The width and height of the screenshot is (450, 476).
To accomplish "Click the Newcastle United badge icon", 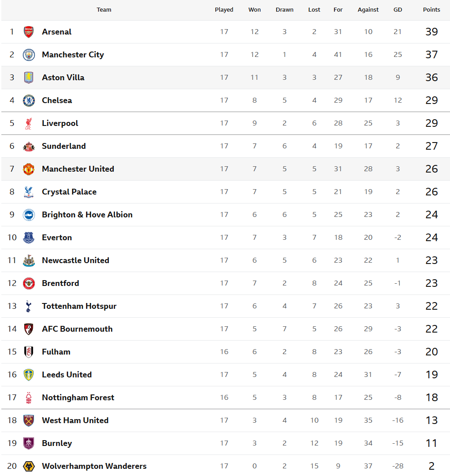I will pyautogui.click(x=29, y=260).
